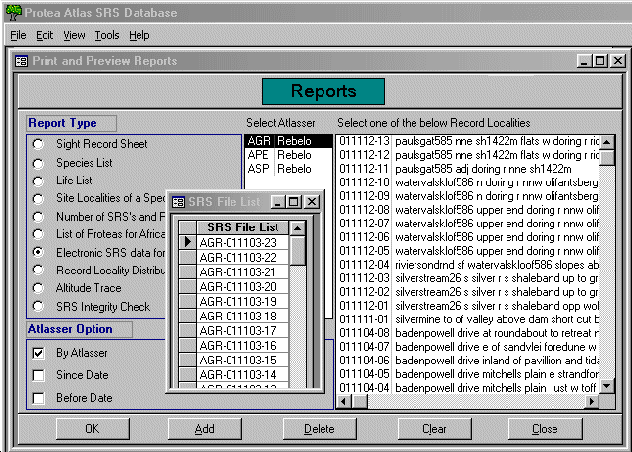
Task: Select atlasser AGR Rebelo
Action: 288,141
